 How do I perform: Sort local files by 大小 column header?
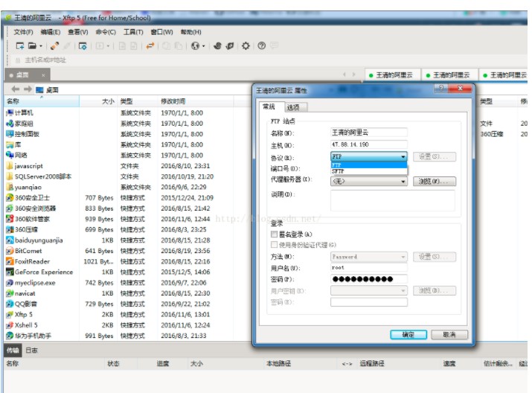point(99,101)
